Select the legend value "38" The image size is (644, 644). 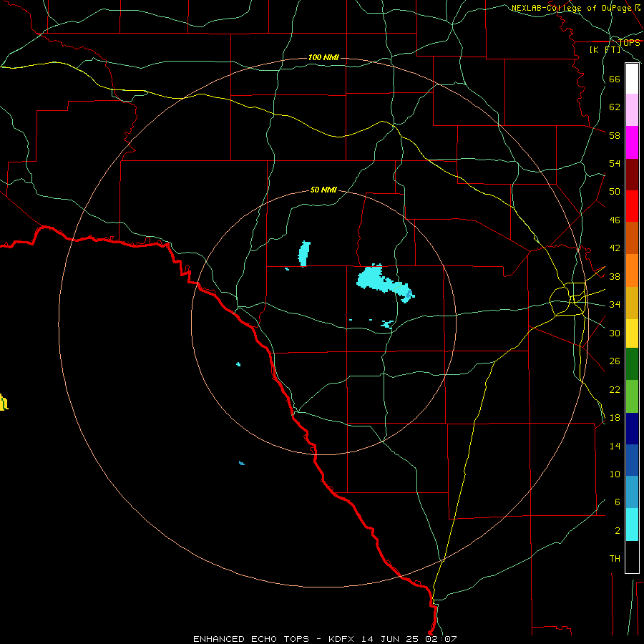pyautogui.click(x=615, y=276)
